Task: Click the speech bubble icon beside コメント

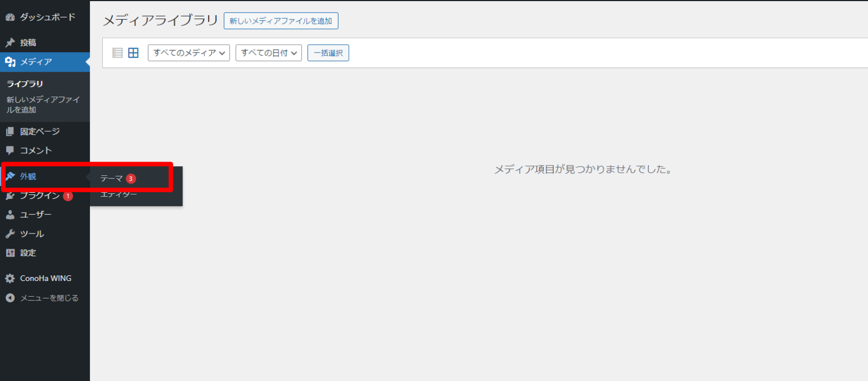Action: (x=10, y=151)
